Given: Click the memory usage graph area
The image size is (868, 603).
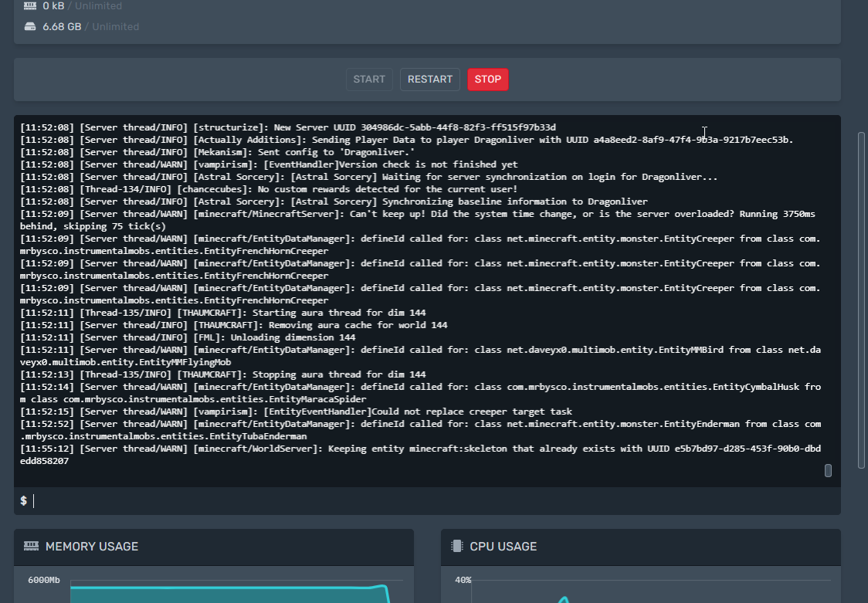Looking at the screenshot, I should click(224, 596).
